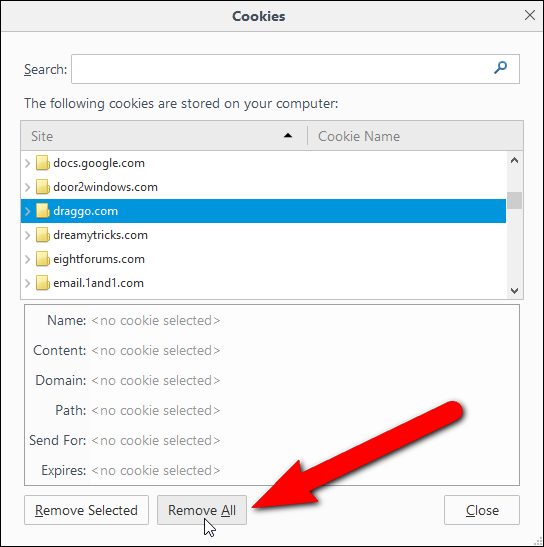
Task: Select the door2windows.com folder icon
Action: (43, 187)
